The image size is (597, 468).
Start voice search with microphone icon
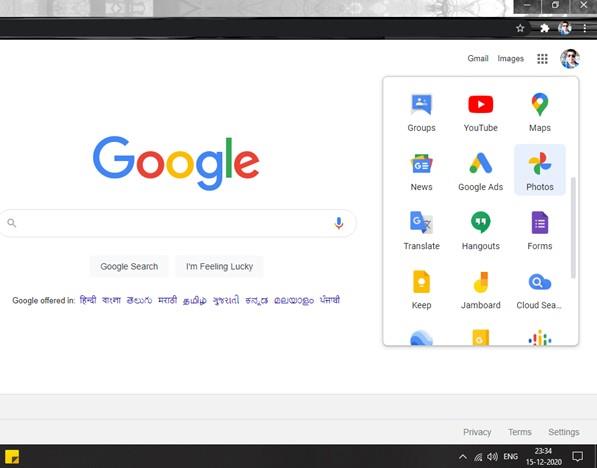coord(338,223)
